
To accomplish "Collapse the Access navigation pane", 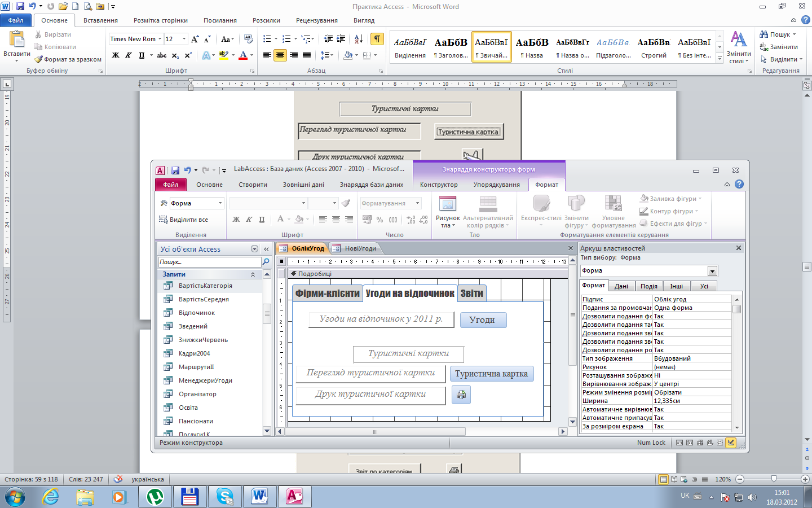I will click(x=266, y=249).
